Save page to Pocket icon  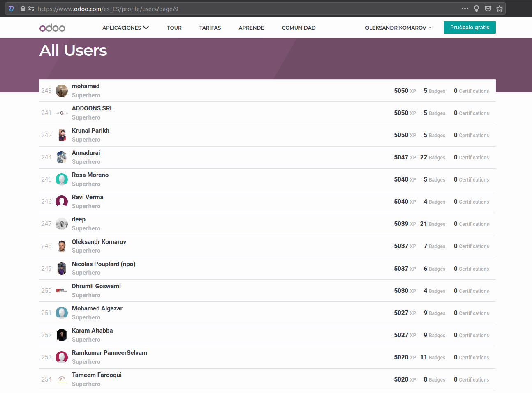tap(488, 9)
